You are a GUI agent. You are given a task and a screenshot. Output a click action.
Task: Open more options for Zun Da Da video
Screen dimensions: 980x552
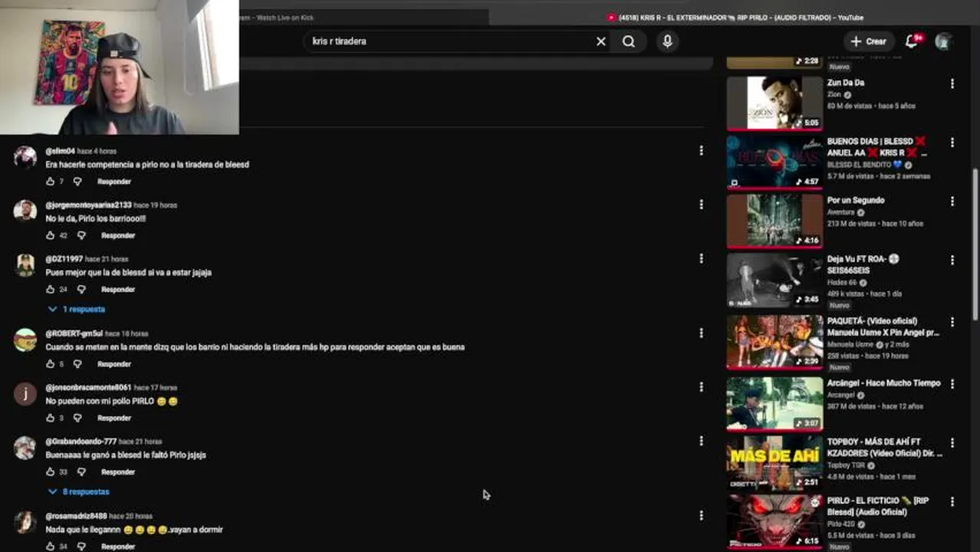point(952,84)
